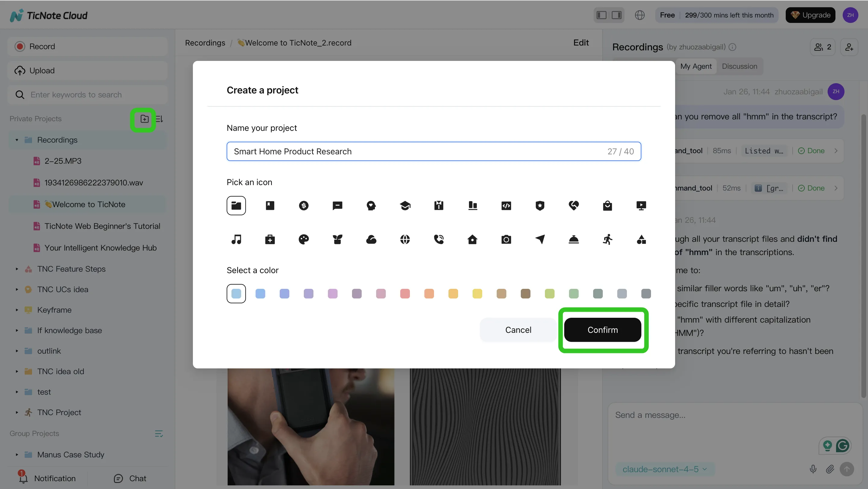Pick the music note icon for the project
Image resolution: width=868 pixels, height=489 pixels.
coord(237,239)
